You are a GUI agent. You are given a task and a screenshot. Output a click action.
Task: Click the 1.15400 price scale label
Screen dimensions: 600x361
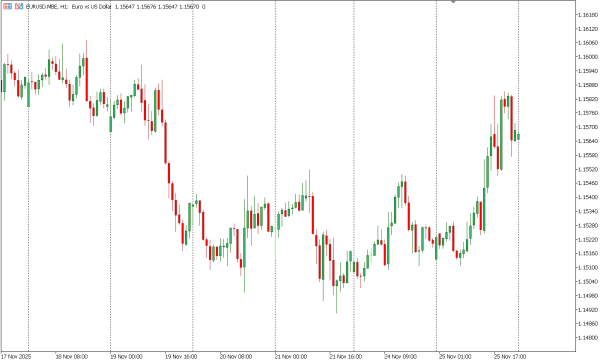coord(587,198)
